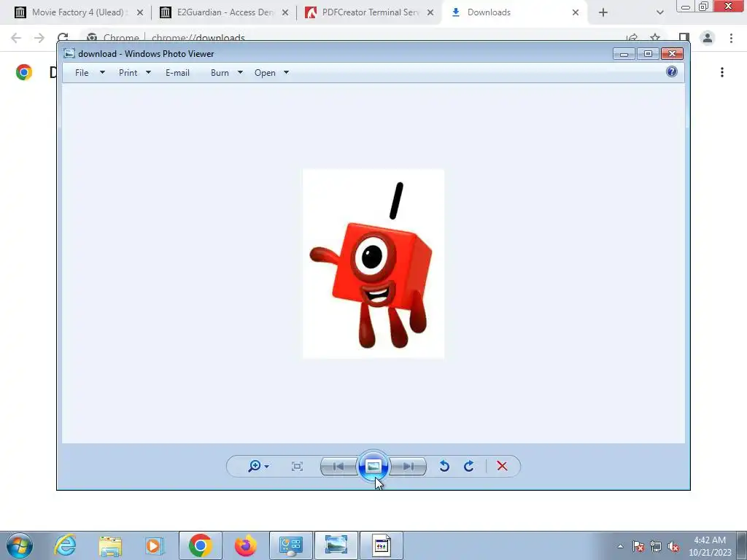The height and width of the screenshot is (560, 747).
Task: Switch to Photo Viewer taskbar item
Action: [336, 545]
